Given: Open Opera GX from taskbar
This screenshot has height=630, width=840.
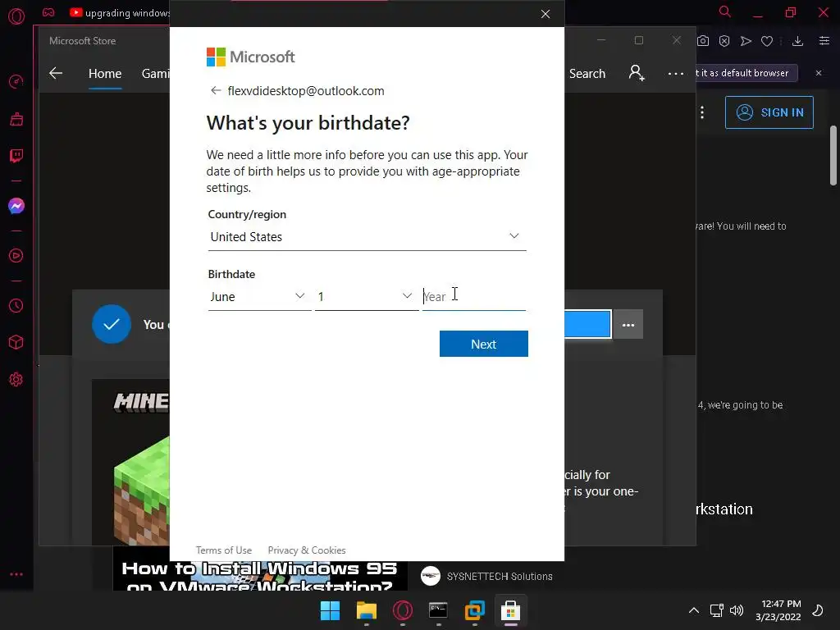Looking at the screenshot, I should 402,610.
